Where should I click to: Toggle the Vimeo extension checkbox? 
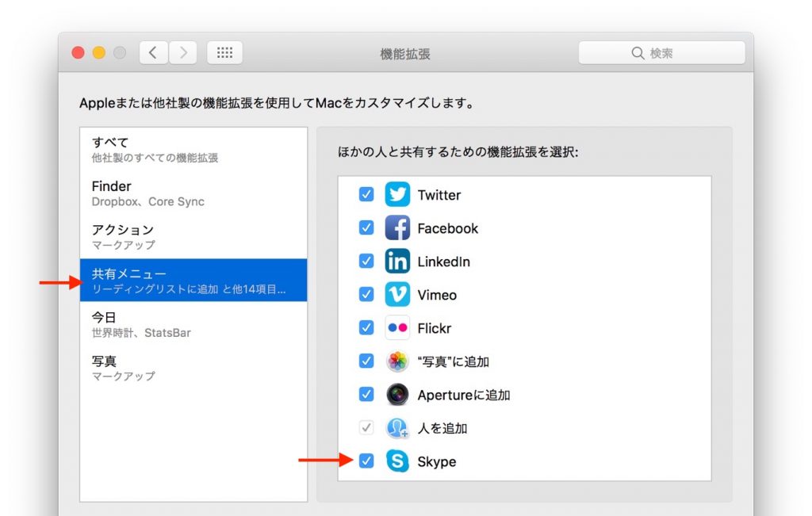[x=366, y=295]
